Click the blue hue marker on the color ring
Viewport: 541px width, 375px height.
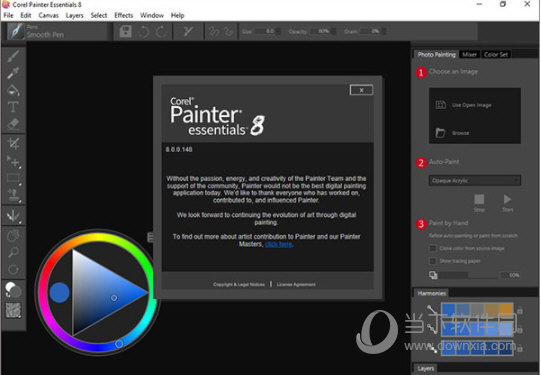[x=119, y=344]
